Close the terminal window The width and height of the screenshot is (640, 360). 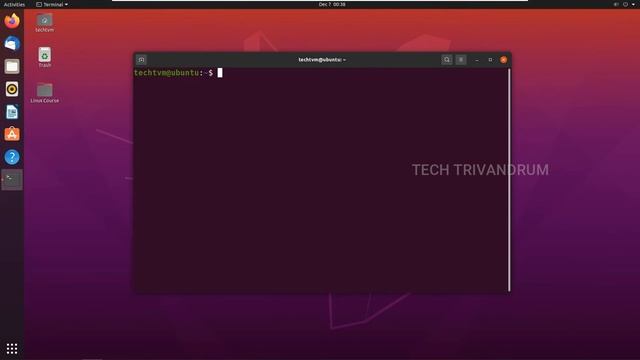504,60
